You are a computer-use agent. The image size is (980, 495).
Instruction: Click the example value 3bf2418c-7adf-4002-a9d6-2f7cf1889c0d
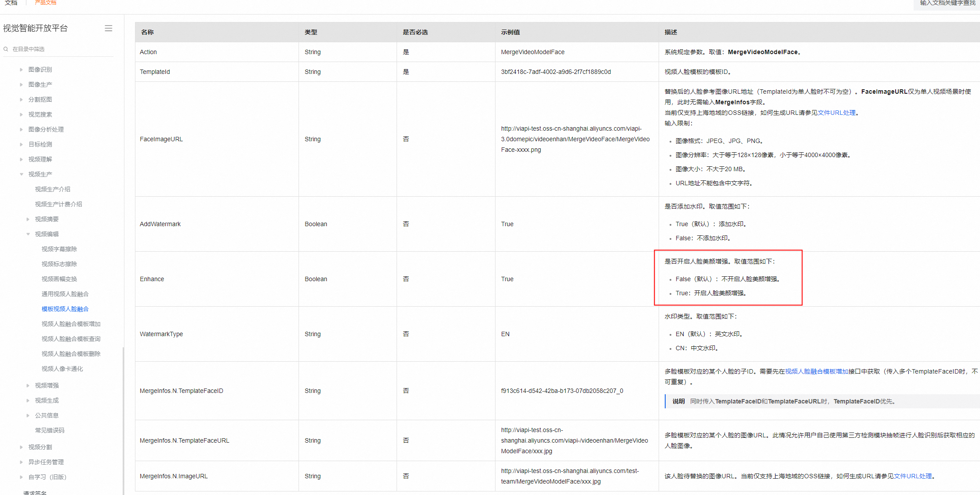tap(556, 72)
